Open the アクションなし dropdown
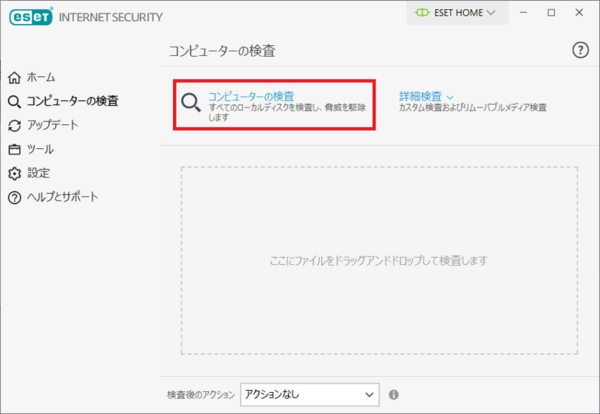Screen dimensions: 600x414 coord(310,394)
